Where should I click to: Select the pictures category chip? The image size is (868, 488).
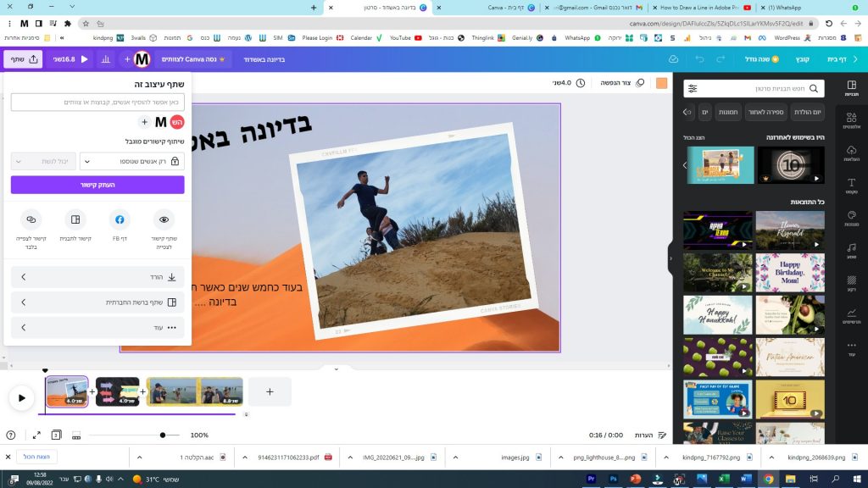point(728,112)
